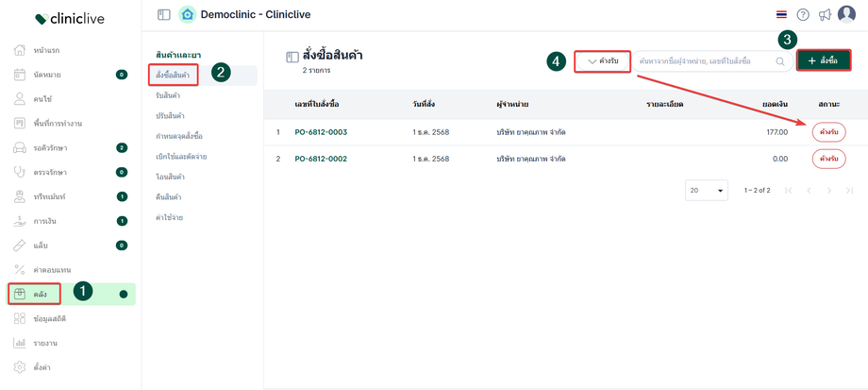Click the box icon beside คลัง

(x=20, y=295)
